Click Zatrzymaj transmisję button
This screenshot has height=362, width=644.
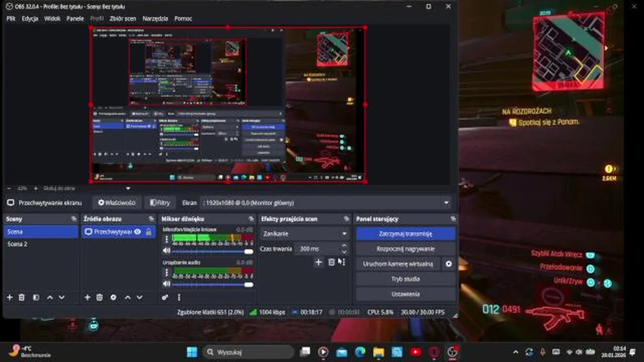click(x=406, y=234)
